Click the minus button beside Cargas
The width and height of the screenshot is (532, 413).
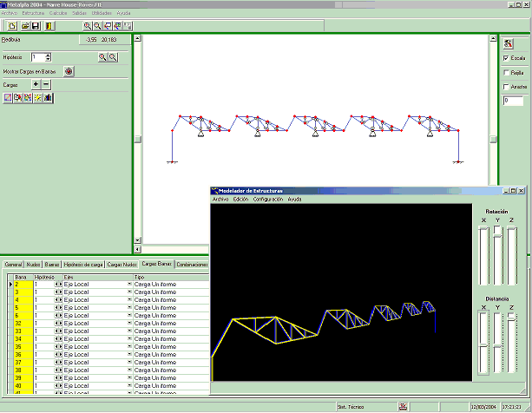(46, 85)
